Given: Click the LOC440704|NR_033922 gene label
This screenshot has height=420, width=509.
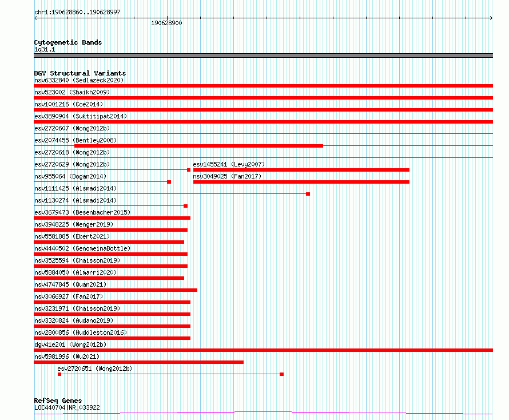Looking at the screenshot, I should click(67, 407).
